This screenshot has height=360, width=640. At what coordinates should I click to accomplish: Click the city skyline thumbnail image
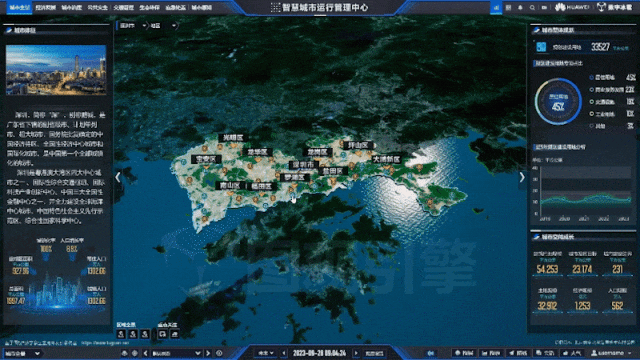pos(56,70)
